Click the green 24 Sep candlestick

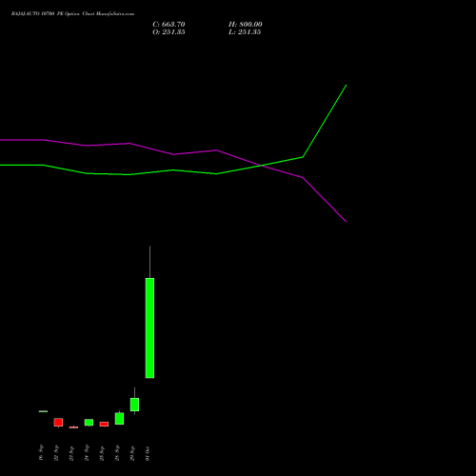point(89,423)
